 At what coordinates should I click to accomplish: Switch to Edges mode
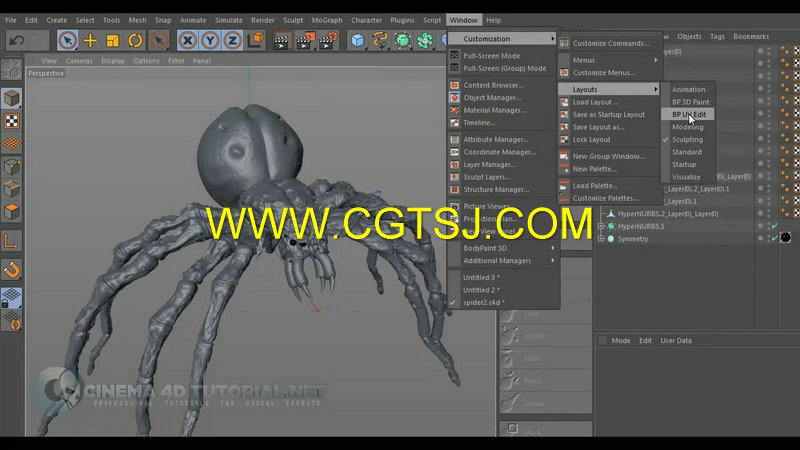pos(11,189)
